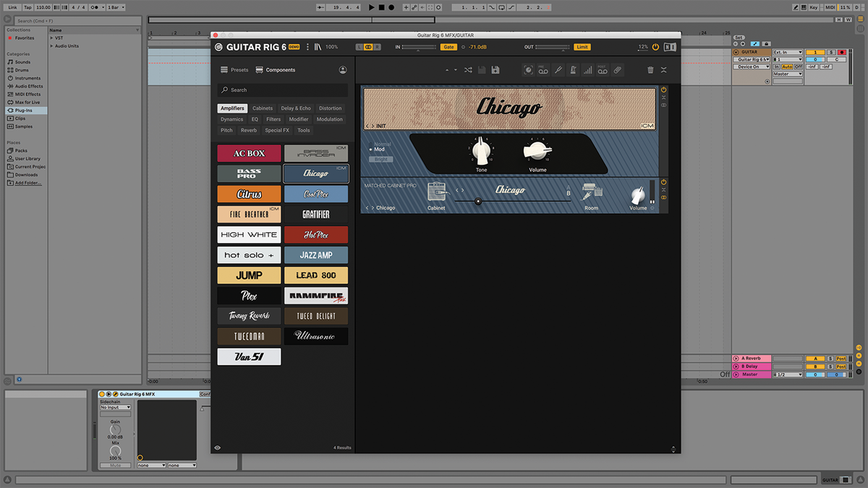
Task: Toggle the Guitar Rig power button
Action: [654, 46]
